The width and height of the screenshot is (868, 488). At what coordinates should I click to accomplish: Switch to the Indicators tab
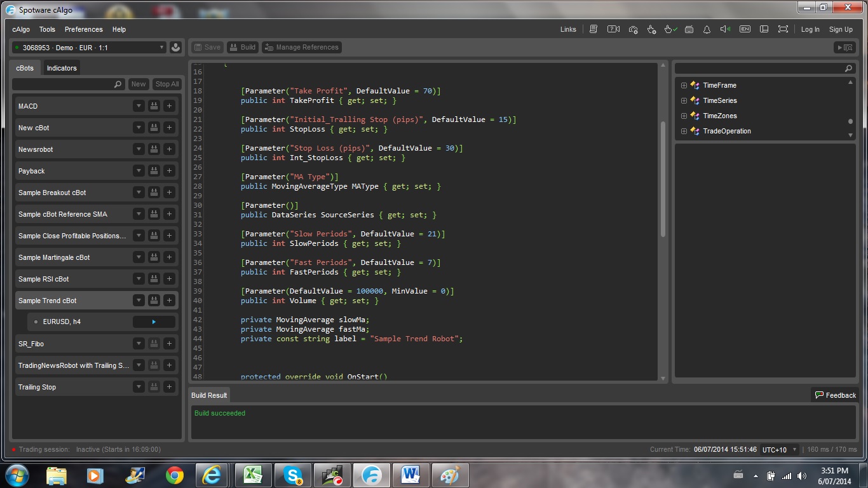pos(62,68)
